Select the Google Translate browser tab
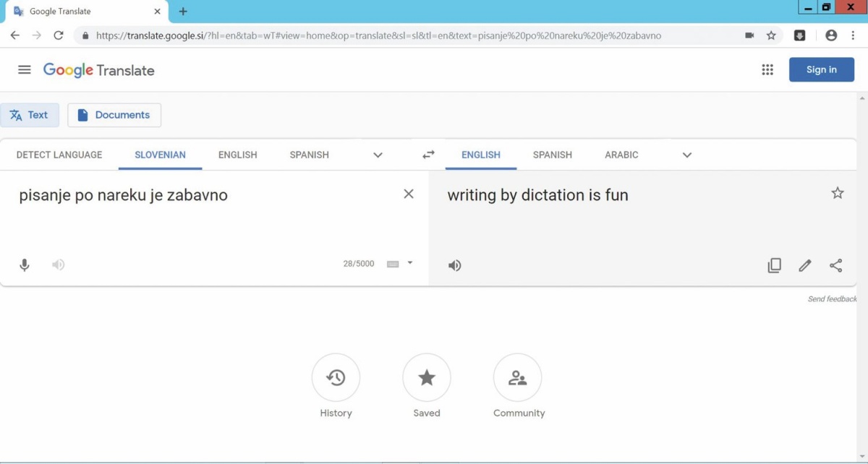The height and width of the screenshot is (464, 868). [x=87, y=12]
